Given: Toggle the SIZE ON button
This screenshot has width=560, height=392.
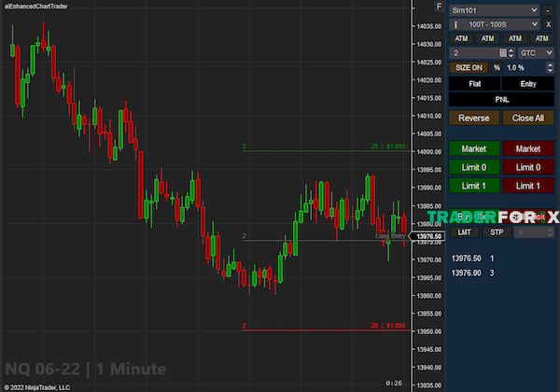Looking at the screenshot, I should [469, 67].
